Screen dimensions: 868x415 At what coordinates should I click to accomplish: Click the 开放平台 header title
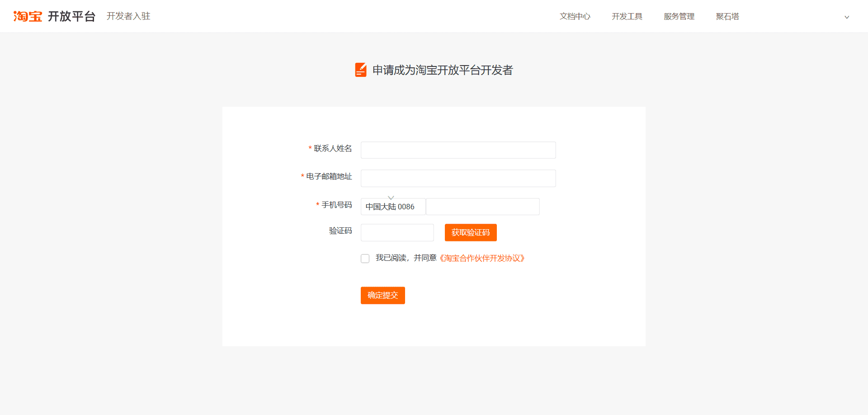(71, 16)
